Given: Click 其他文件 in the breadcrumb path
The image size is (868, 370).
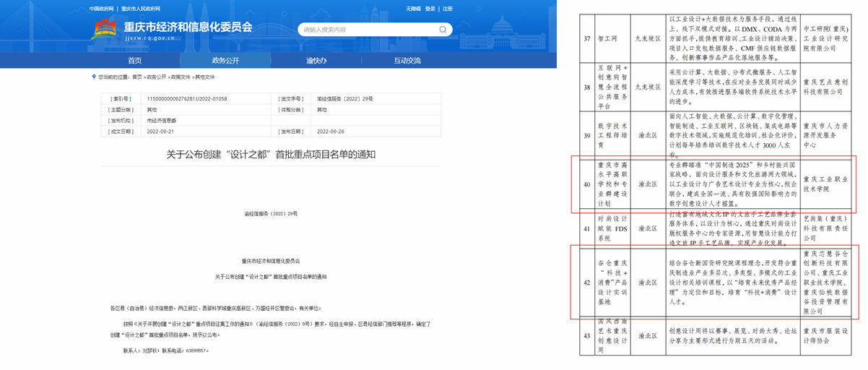Looking at the screenshot, I should pyautogui.click(x=204, y=77).
